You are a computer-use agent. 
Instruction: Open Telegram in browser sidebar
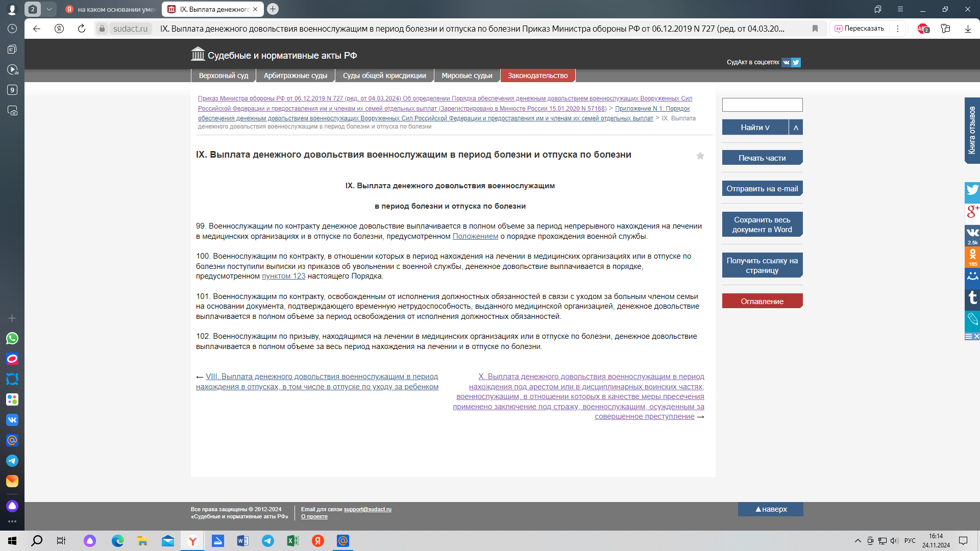point(12,461)
